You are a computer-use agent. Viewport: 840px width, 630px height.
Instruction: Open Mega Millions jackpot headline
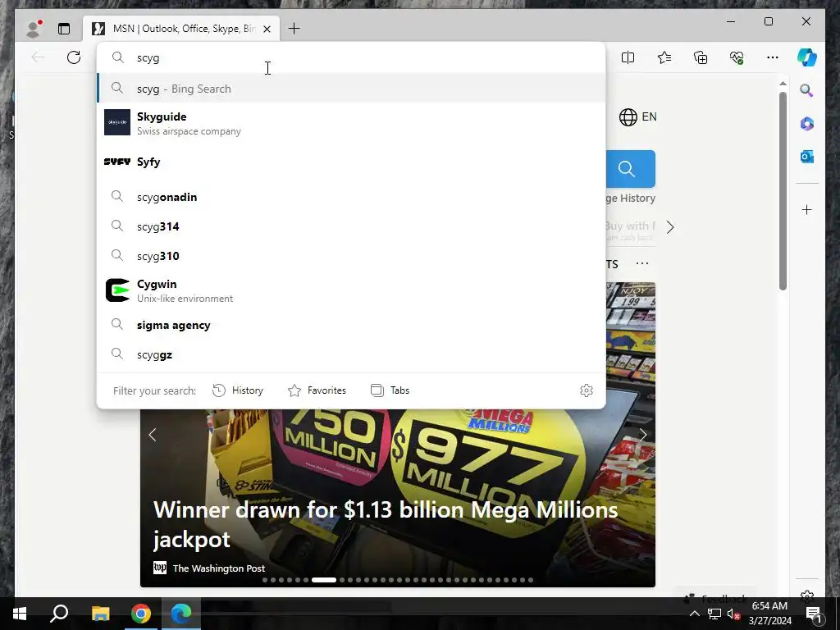coord(386,524)
